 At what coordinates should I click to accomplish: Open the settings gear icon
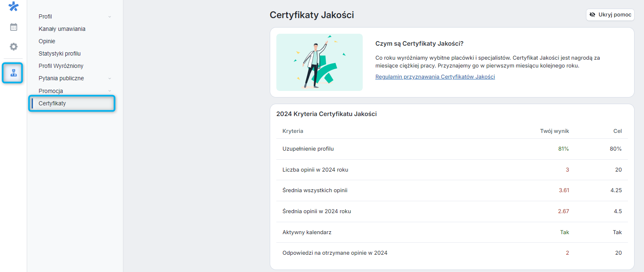tap(14, 46)
